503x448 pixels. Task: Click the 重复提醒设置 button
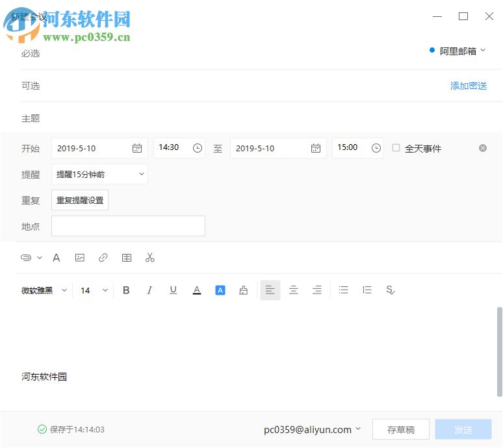[80, 200]
